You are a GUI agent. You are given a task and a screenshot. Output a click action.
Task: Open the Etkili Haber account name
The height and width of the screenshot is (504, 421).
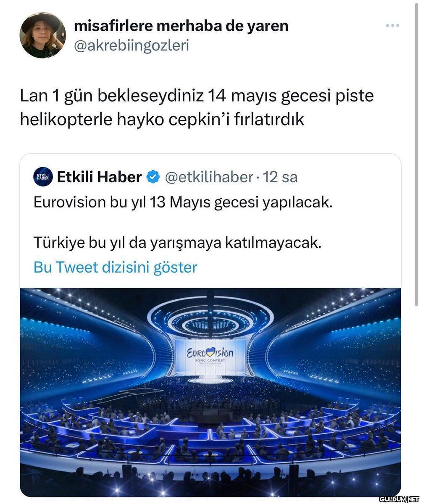(x=99, y=177)
